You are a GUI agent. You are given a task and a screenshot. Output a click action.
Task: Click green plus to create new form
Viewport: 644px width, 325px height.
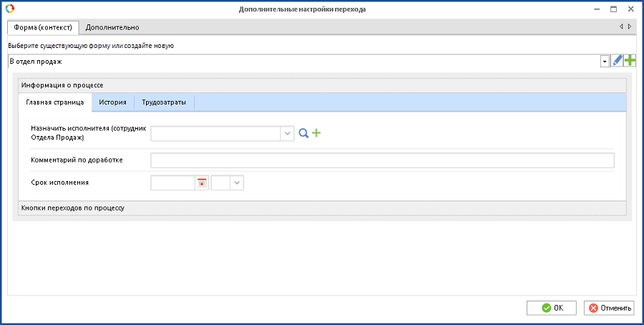coord(630,62)
